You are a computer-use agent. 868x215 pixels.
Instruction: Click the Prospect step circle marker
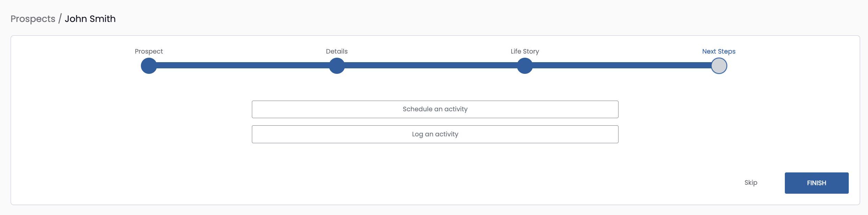coord(149,66)
